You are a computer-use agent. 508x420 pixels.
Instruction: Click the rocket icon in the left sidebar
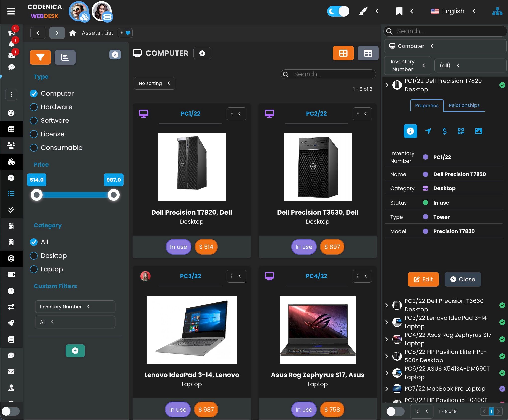click(11, 323)
